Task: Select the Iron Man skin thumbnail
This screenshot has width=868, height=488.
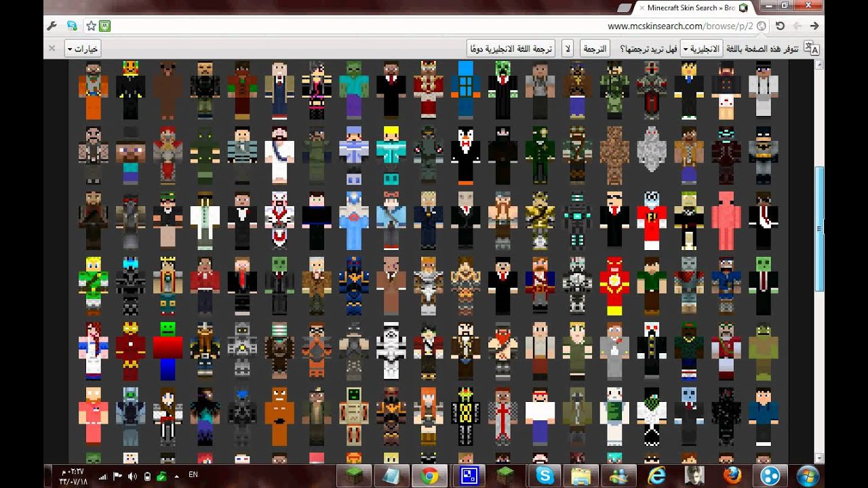Action: 130,350
